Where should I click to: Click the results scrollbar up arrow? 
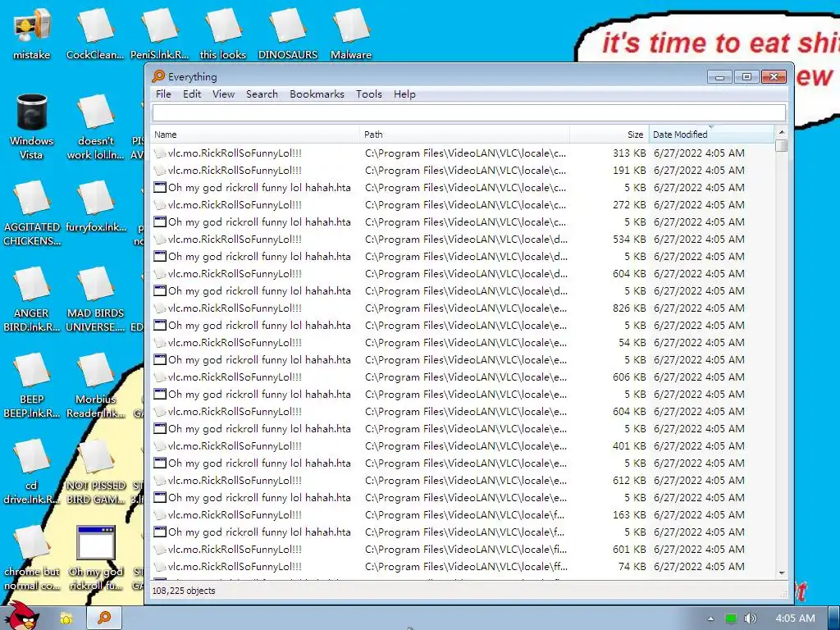tap(782, 132)
